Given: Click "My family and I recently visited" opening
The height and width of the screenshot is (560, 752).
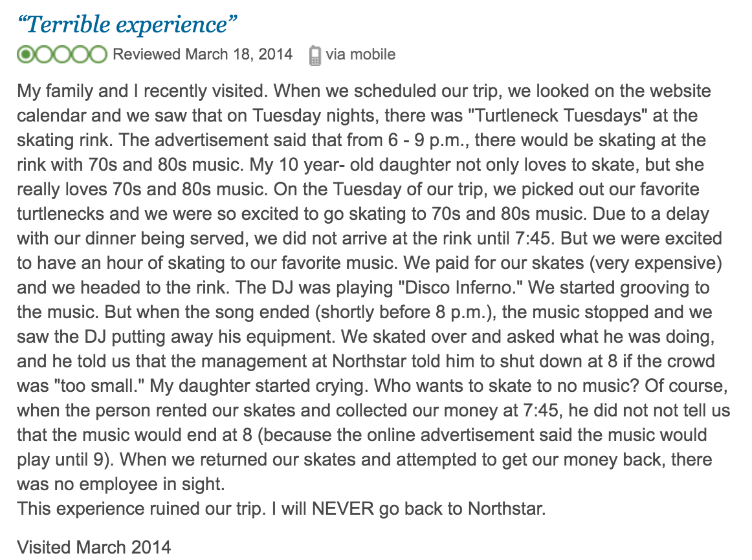Looking at the screenshot, I should pos(142,91).
